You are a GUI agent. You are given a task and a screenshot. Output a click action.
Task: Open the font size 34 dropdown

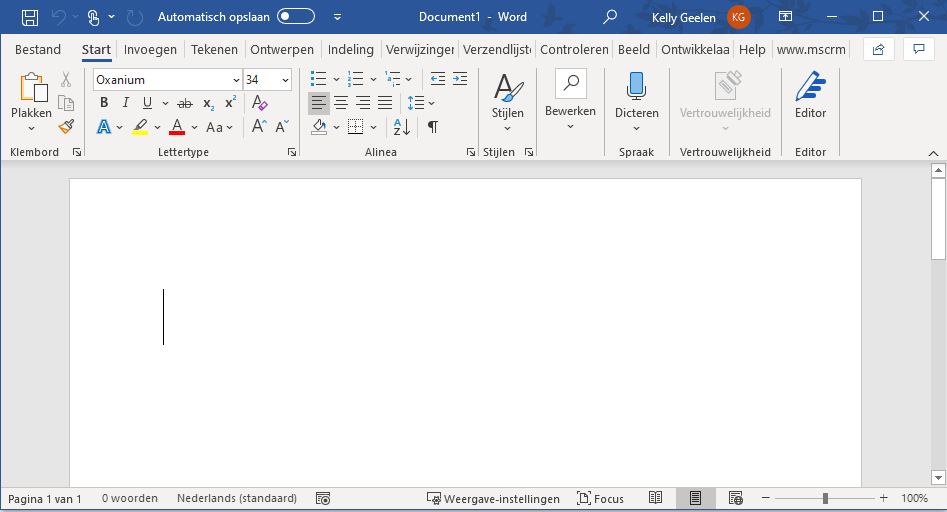(x=285, y=80)
